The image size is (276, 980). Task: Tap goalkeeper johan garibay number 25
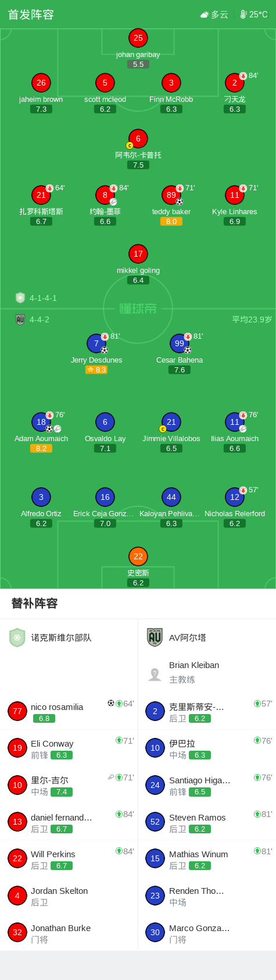[x=138, y=38]
